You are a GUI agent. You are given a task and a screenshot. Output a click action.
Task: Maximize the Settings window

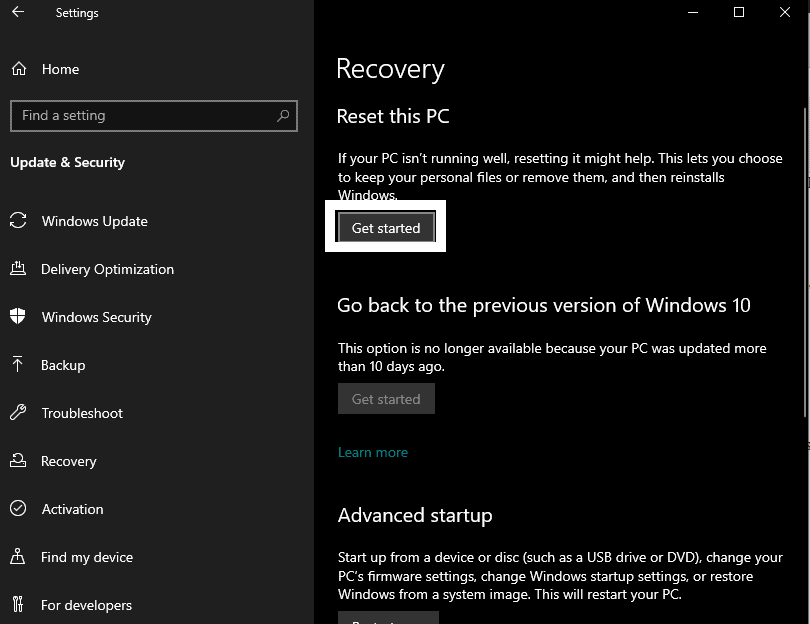point(739,12)
